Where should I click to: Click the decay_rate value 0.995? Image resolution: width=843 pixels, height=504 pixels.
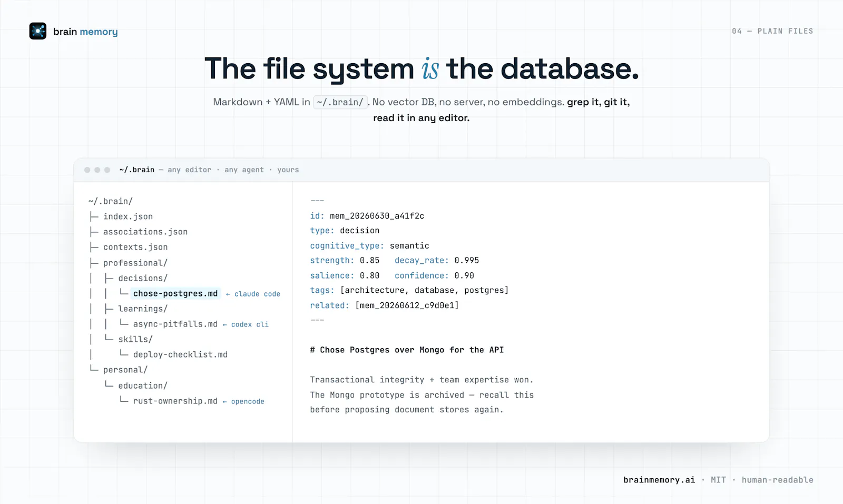click(467, 260)
